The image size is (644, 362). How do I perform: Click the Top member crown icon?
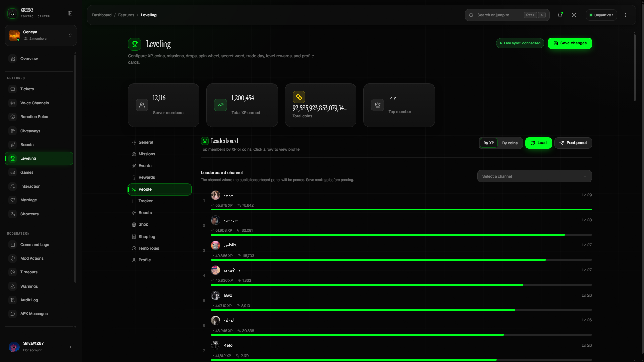(378, 105)
